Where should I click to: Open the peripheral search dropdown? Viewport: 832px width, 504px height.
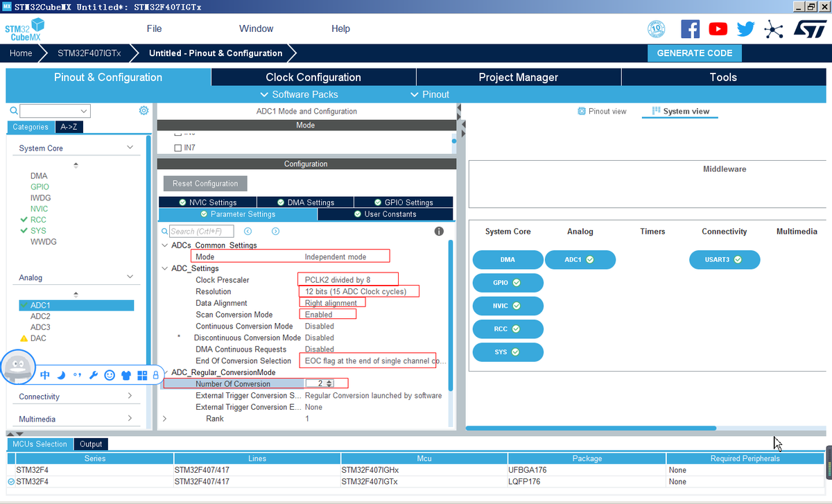(x=84, y=111)
